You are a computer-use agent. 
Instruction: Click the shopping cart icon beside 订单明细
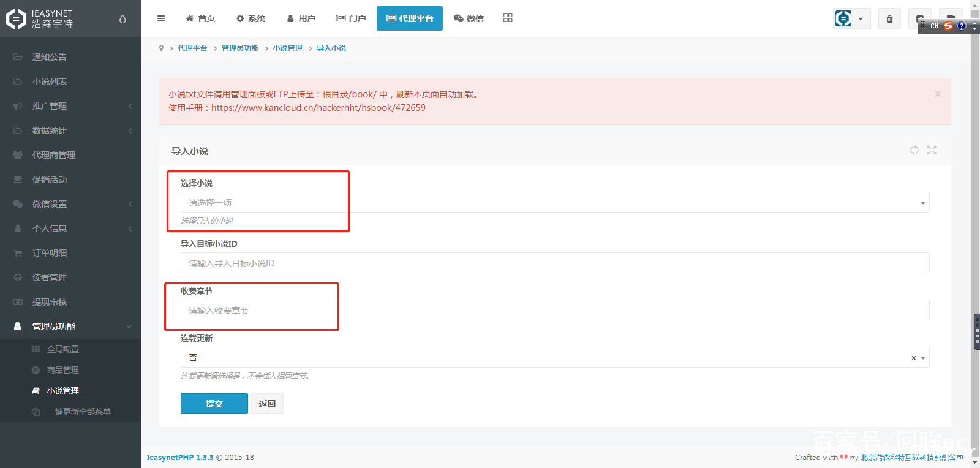click(18, 253)
